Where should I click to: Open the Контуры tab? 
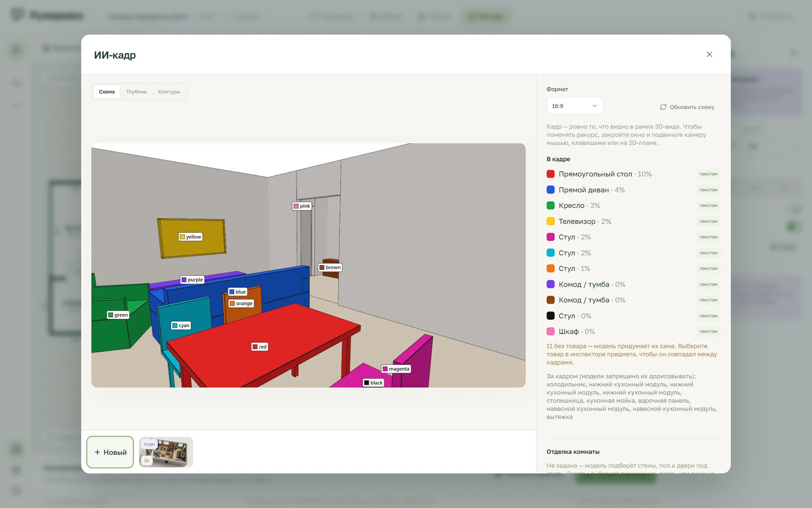pyautogui.click(x=169, y=92)
